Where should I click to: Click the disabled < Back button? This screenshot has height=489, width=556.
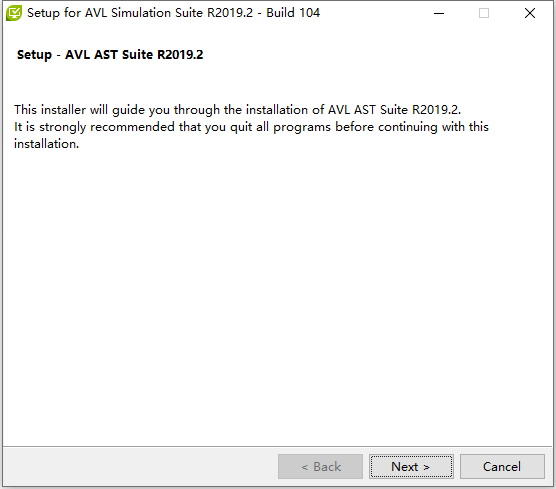320,466
